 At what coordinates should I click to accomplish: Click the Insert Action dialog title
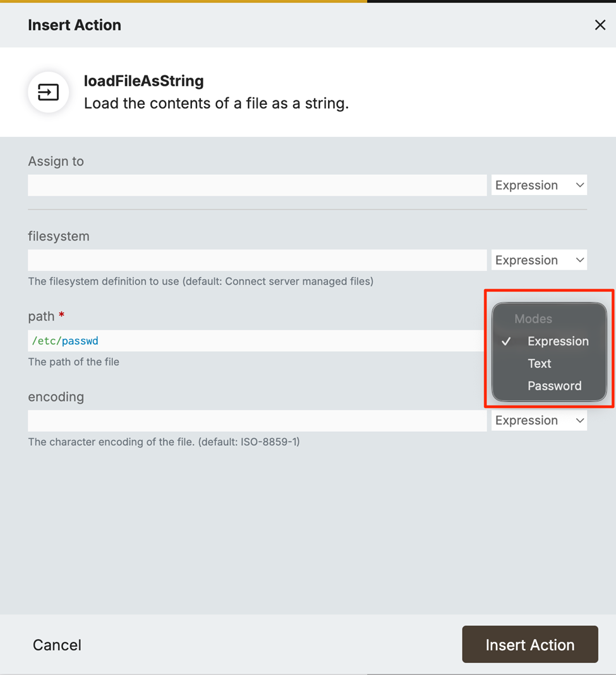click(75, 25)
